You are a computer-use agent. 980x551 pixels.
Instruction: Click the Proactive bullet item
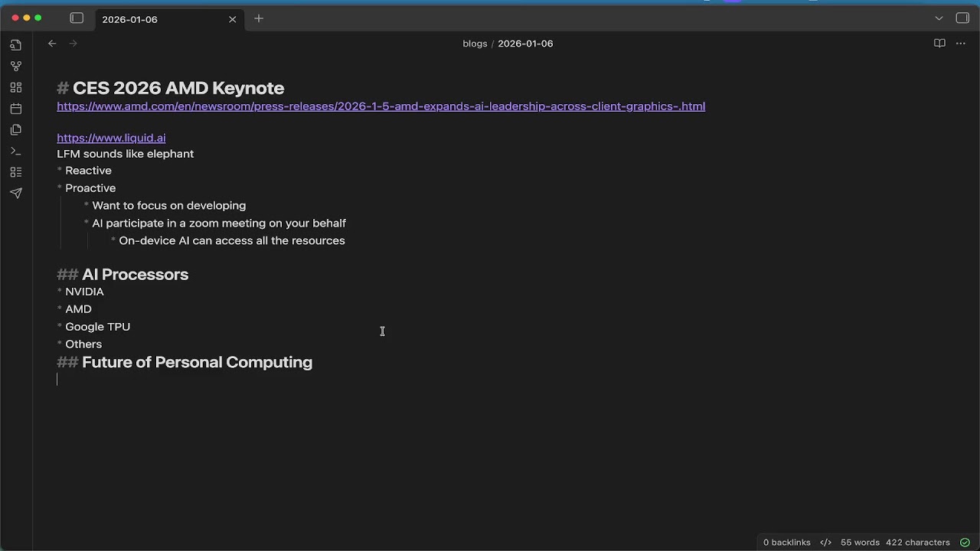coord(90,188)
